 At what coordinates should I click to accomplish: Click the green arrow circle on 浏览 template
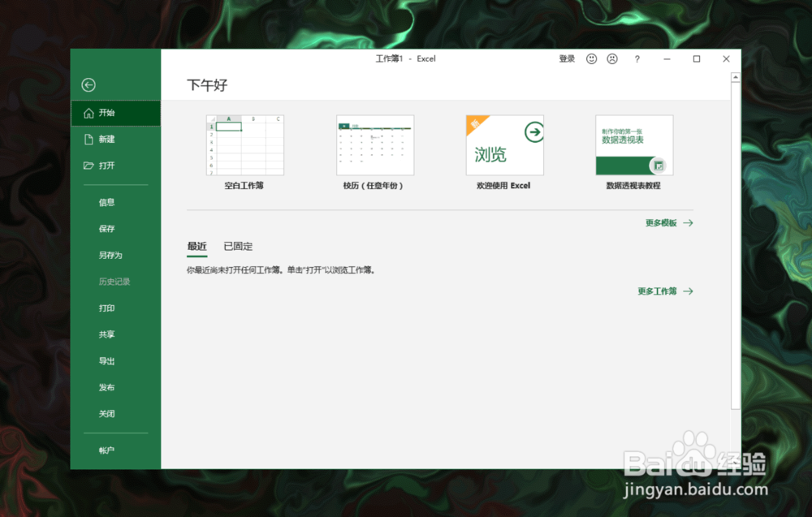tap(534, 132)
